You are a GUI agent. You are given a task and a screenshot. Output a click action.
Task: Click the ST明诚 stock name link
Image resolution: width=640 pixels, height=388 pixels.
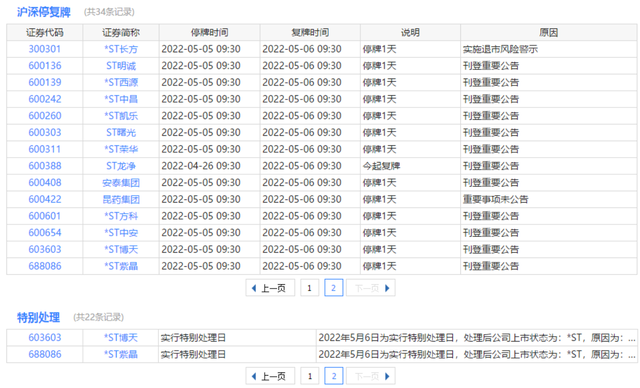(121, 66)
